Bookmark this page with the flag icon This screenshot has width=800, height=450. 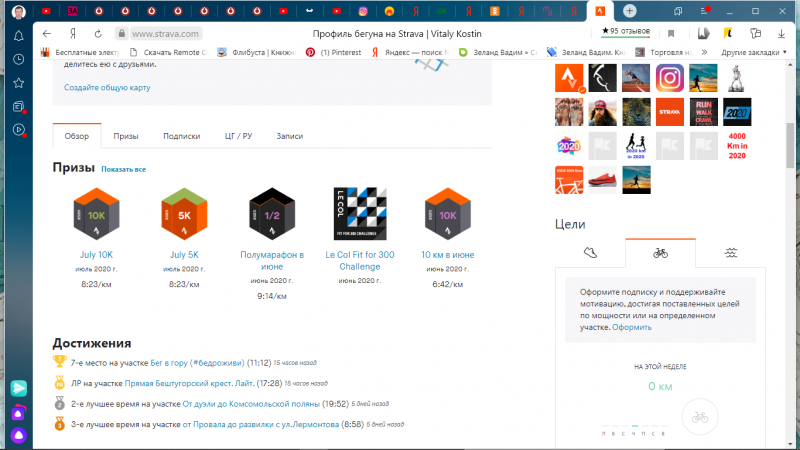click(x=671, y=34)
